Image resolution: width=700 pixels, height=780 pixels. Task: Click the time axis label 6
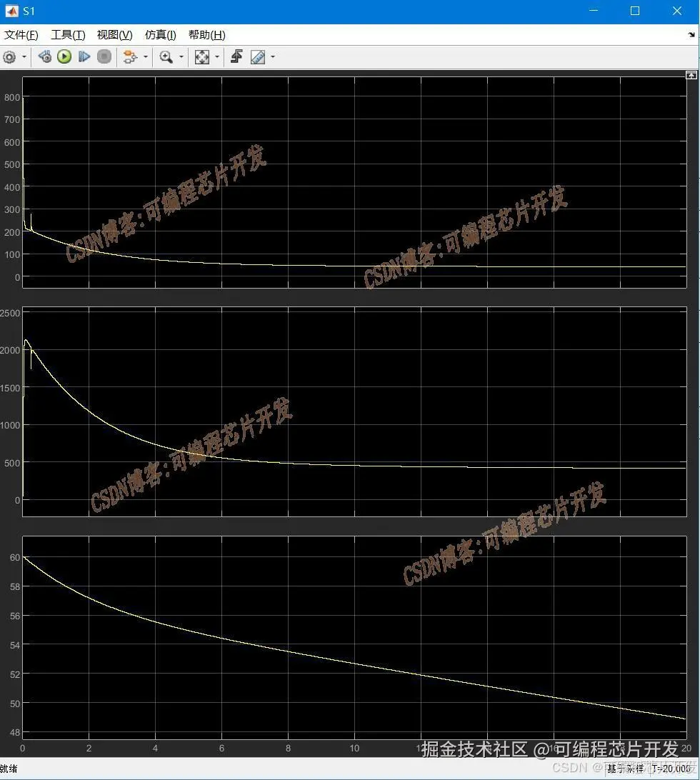221,748
